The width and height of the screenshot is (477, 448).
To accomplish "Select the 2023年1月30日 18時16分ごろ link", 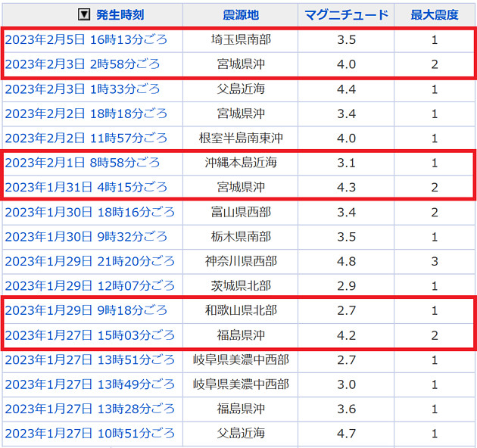I will click(89, 212).
